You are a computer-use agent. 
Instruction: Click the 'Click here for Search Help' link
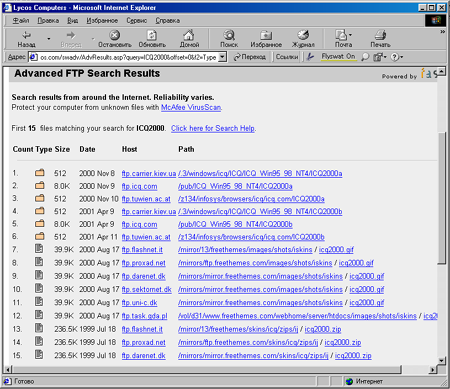click(x=213, y=128)
